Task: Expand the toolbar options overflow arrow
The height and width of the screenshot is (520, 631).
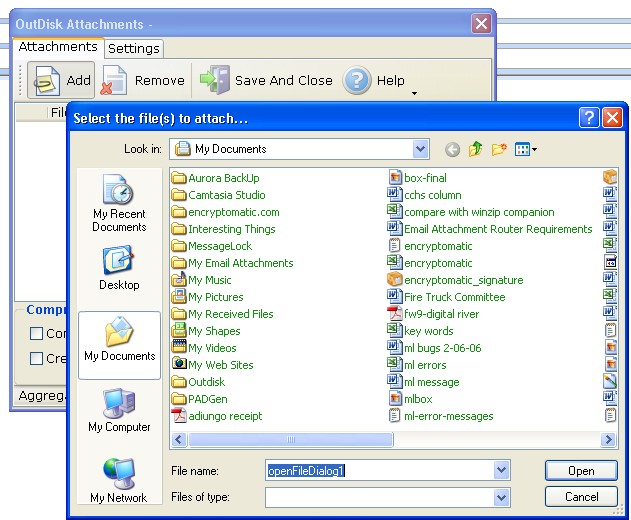Action: click(414, 93)
